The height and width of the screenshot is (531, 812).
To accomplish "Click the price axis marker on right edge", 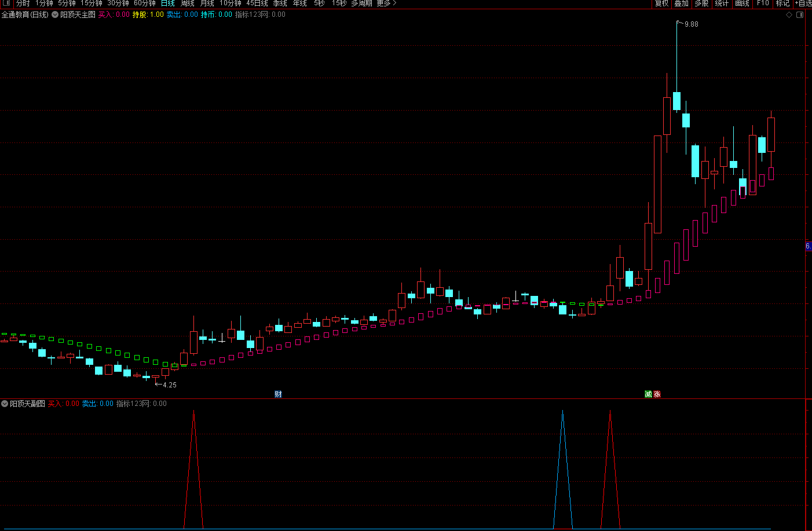I will point(809,246).
